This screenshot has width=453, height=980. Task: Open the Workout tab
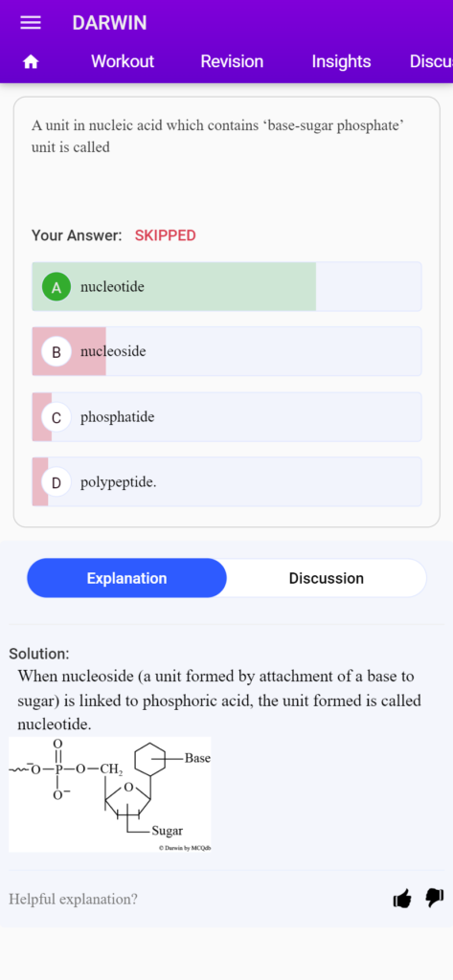(122, 61)
